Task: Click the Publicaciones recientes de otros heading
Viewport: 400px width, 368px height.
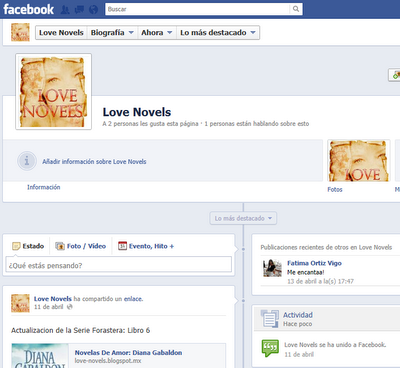Action: coord(326,247)
